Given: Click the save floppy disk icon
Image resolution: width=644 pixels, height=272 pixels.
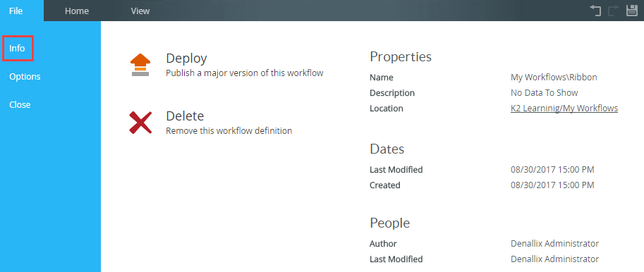Looking at the screenshot, I should (632, 11).
